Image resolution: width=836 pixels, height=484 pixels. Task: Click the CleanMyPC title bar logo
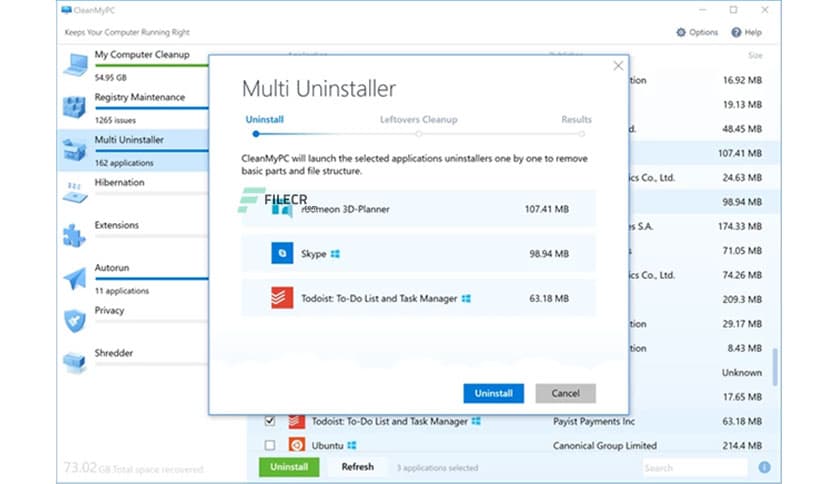[x=66, y=10]
